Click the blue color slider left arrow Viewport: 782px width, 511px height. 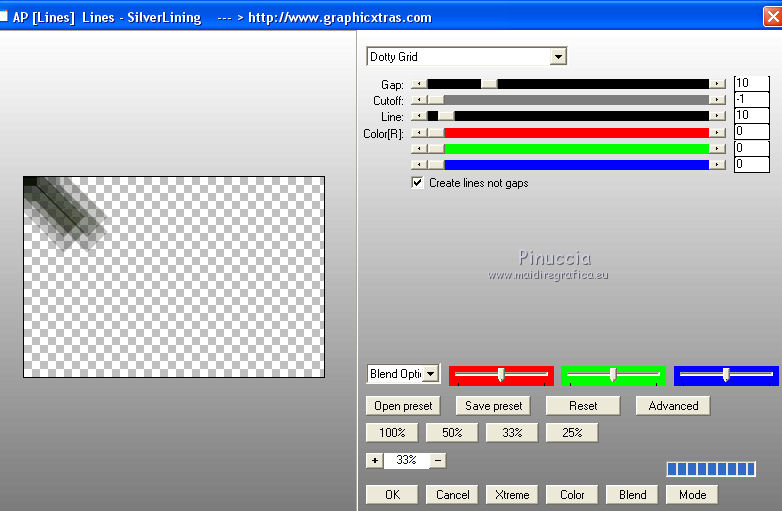[419, 165]
